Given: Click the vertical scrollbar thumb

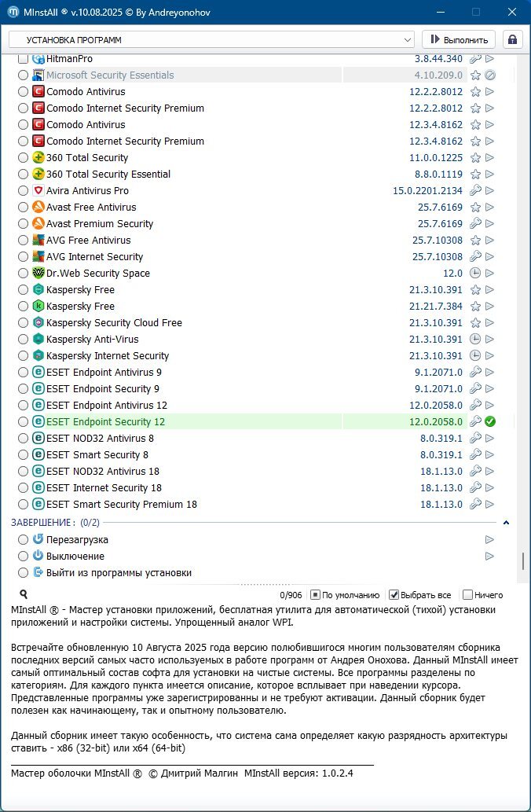Looking at the screenshot, I should (523, 560).
